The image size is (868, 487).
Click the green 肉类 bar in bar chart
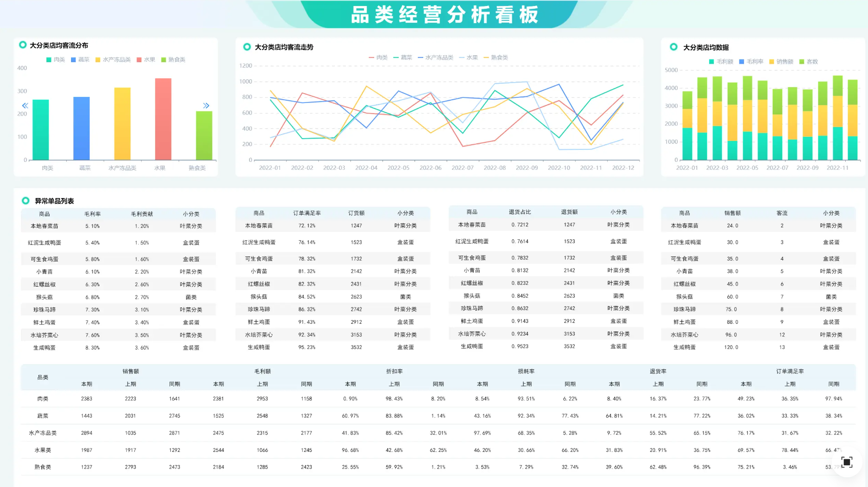(41, 130)
